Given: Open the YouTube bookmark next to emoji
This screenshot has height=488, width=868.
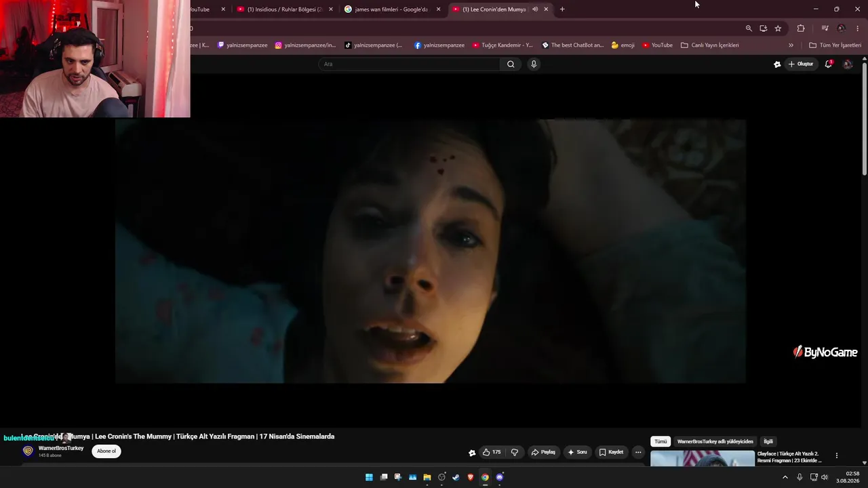Looking at the screenshot, I should point(657,45).
